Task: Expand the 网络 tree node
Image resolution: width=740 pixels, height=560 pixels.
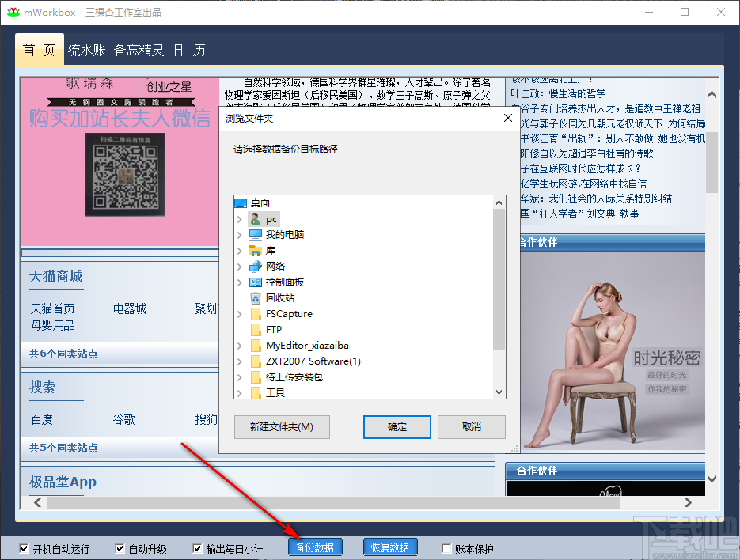Action: pos(240,267)
